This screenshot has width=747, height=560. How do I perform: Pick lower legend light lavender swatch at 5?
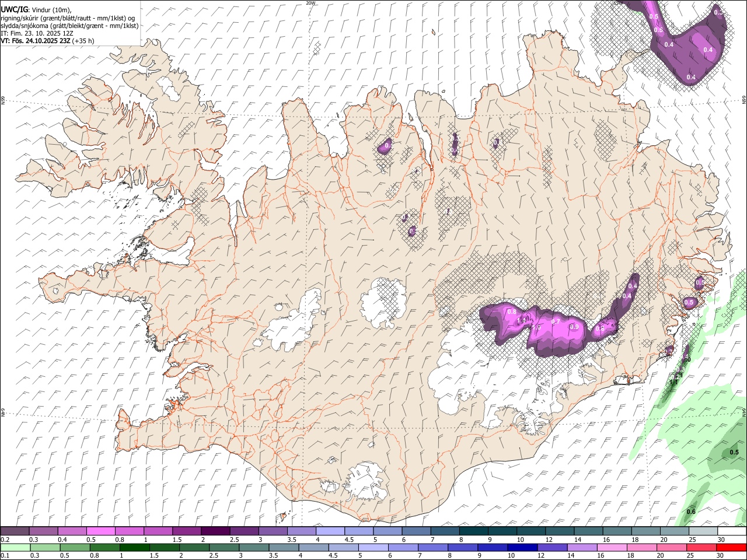pos(373,547)
